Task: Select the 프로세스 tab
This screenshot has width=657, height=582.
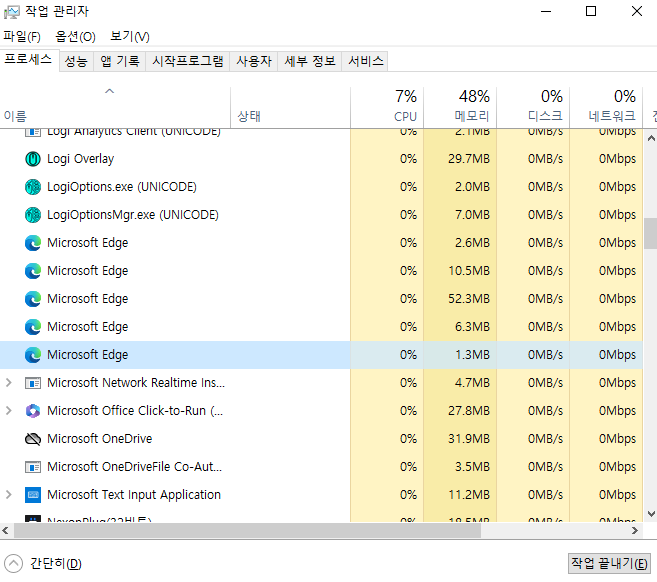Action: click(28, 60)
